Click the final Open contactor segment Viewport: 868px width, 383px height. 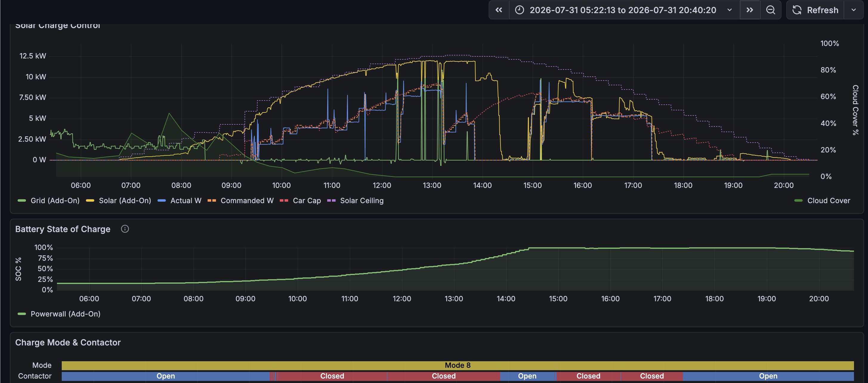click(768, 376)
